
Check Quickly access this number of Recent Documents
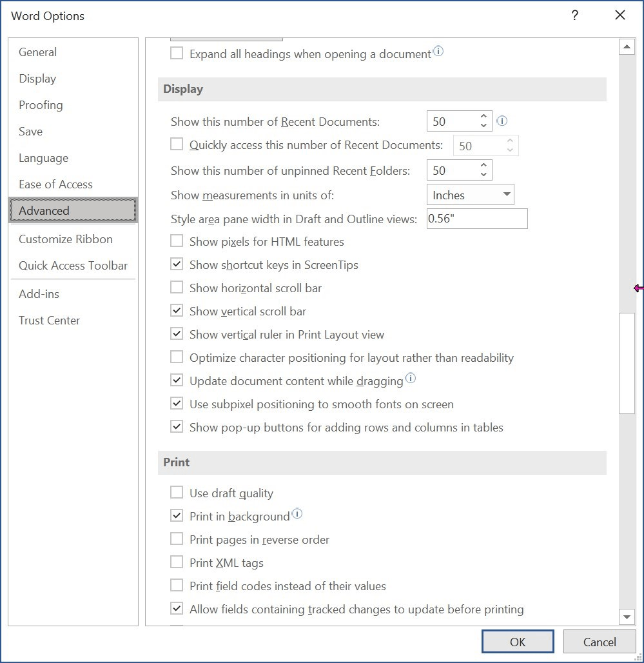pos(177,144)
